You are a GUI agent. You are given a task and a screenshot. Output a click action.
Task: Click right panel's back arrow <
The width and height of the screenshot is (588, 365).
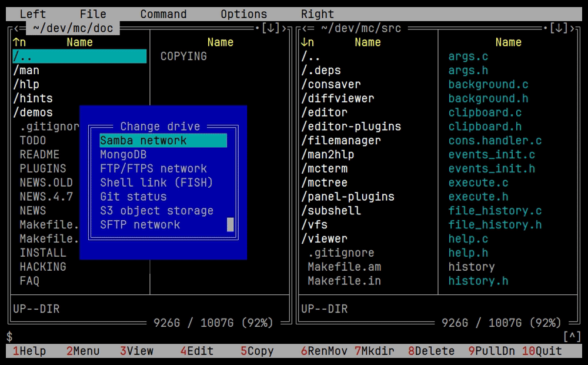305,28
